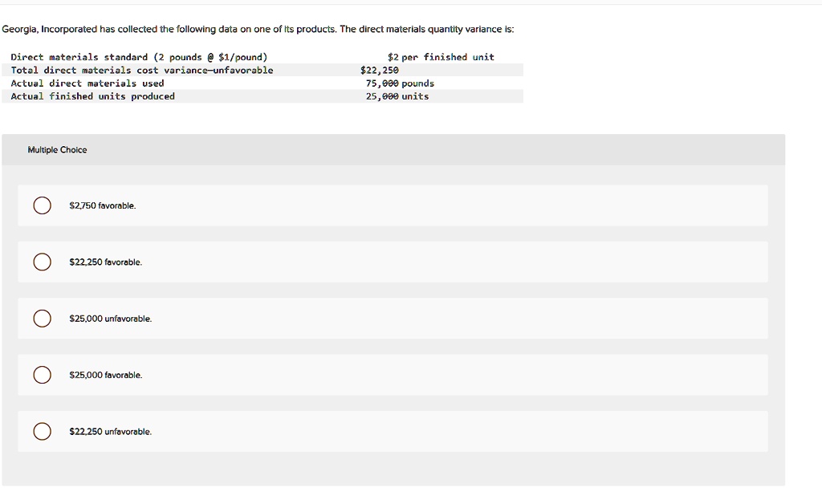Select the $22,250 unfavorable radio button
Screen dimensions: 822x504
(41, 431)
